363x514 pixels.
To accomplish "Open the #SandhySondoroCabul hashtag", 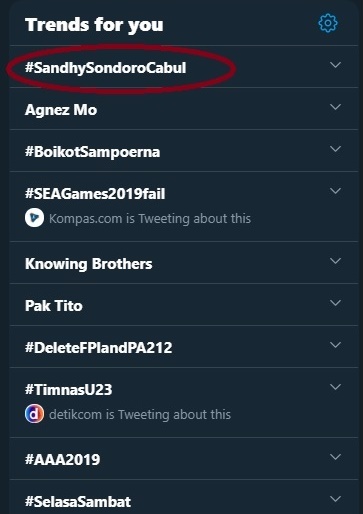I will tap(106, 68).
